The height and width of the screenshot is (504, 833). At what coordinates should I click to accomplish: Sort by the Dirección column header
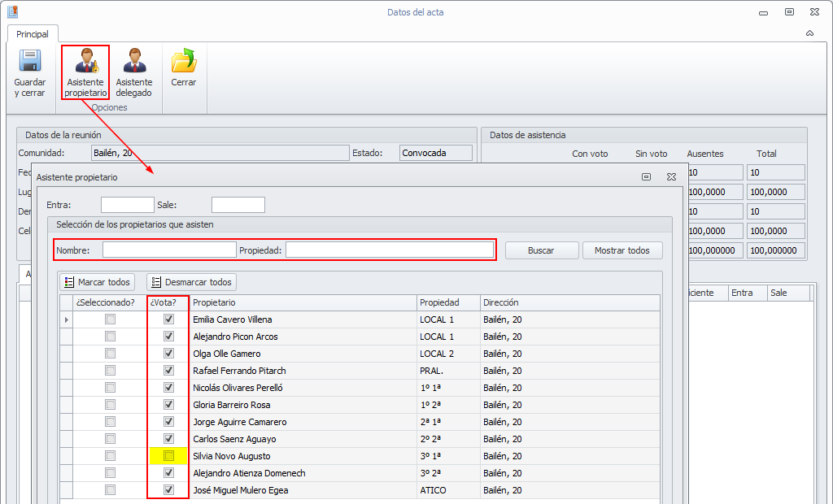click(570, 302)
